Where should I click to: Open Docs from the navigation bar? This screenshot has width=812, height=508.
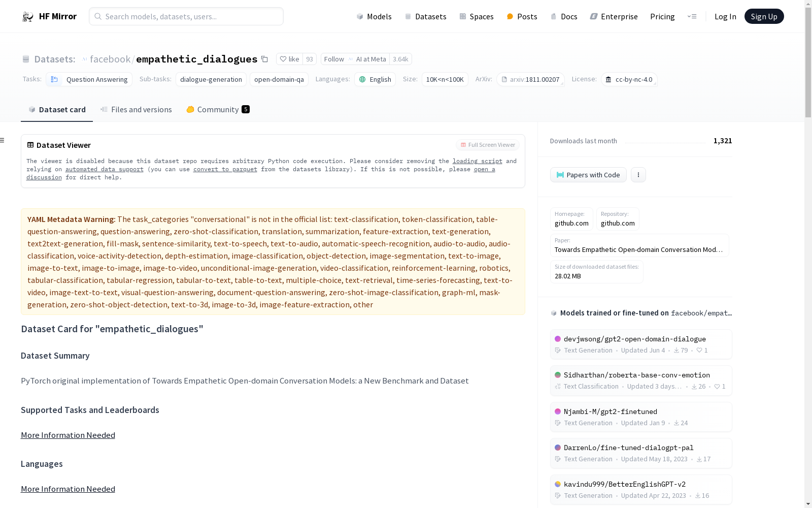pos(564,16)
